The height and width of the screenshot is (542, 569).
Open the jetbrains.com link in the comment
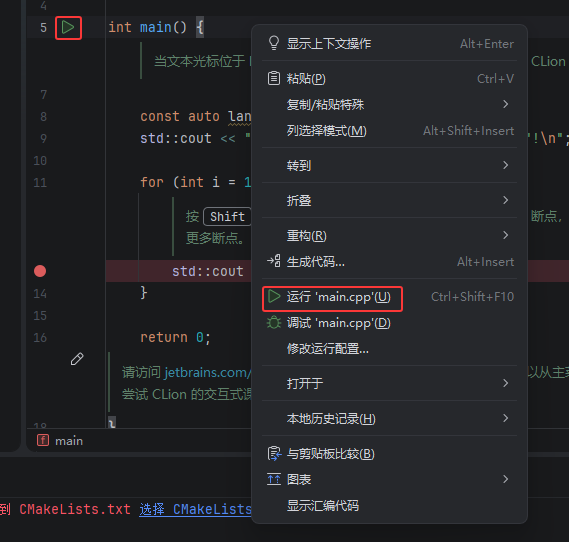[208, 373]
